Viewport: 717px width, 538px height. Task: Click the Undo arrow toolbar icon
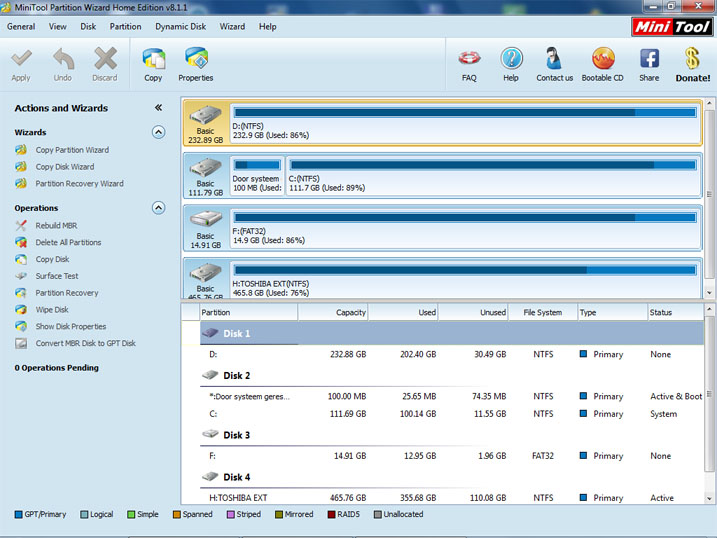tap(63, 59)
